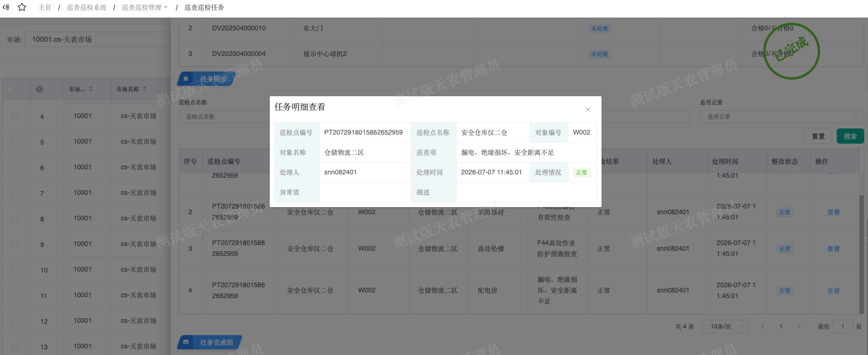Screen dimensions: 868x355
Task: Click the green 搜索 button
Action: pos(850,136)
